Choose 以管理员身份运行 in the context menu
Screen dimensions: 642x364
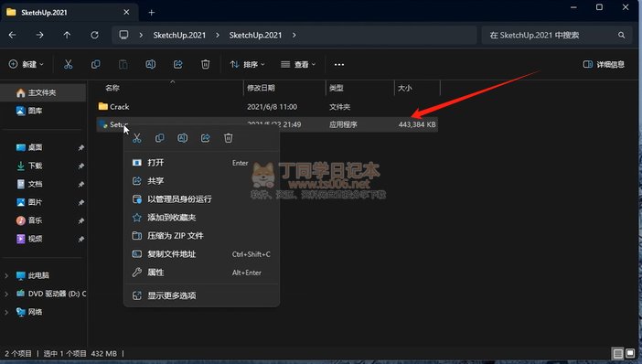pos(201,199)
